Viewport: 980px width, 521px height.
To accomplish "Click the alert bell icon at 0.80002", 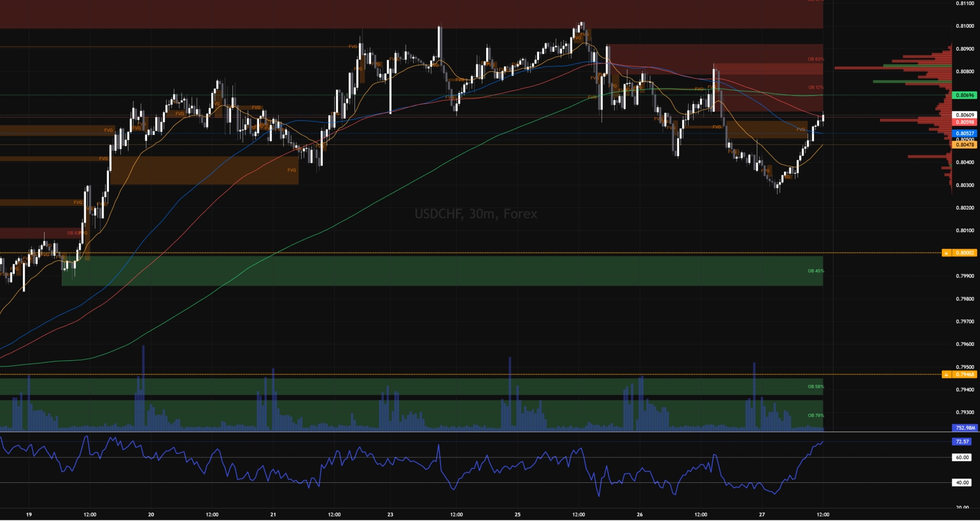I will coord(947,253).
